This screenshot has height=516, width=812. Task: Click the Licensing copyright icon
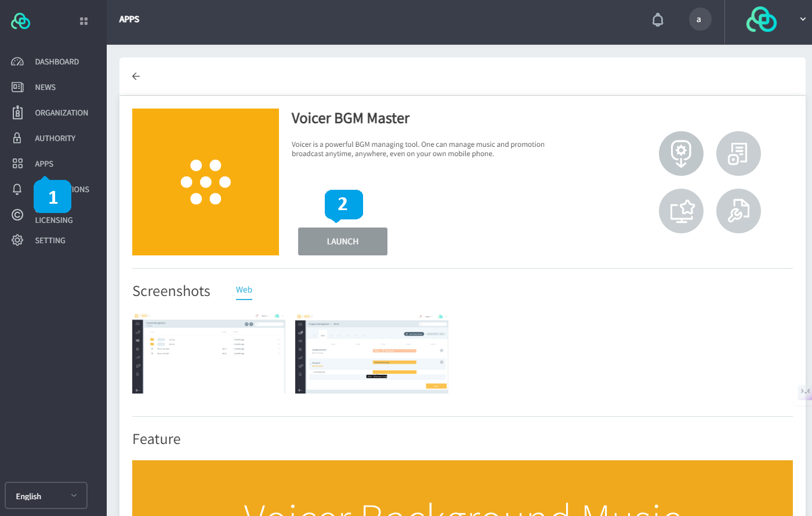[17, 215]
